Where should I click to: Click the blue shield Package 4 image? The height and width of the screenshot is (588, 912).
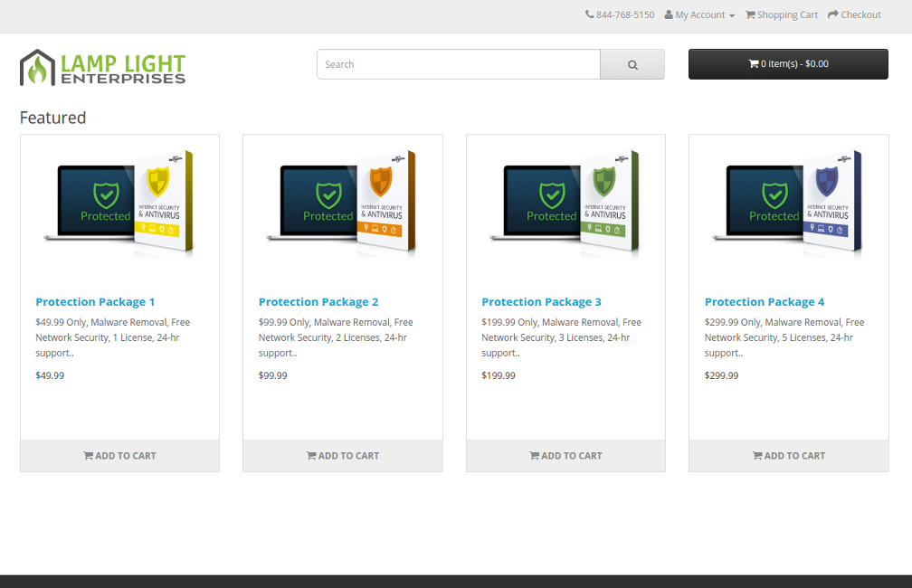click(789, 204)
